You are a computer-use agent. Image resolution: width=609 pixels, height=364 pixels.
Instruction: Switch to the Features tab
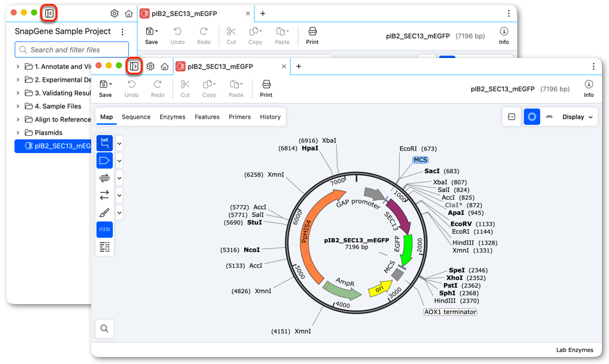(207, 117)
